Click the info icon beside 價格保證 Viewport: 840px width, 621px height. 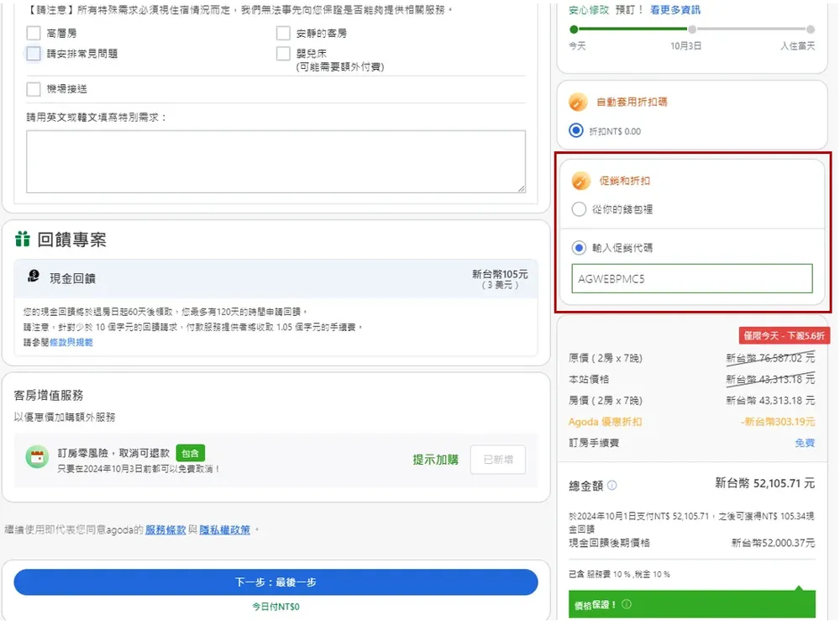(x=627, y=604)
